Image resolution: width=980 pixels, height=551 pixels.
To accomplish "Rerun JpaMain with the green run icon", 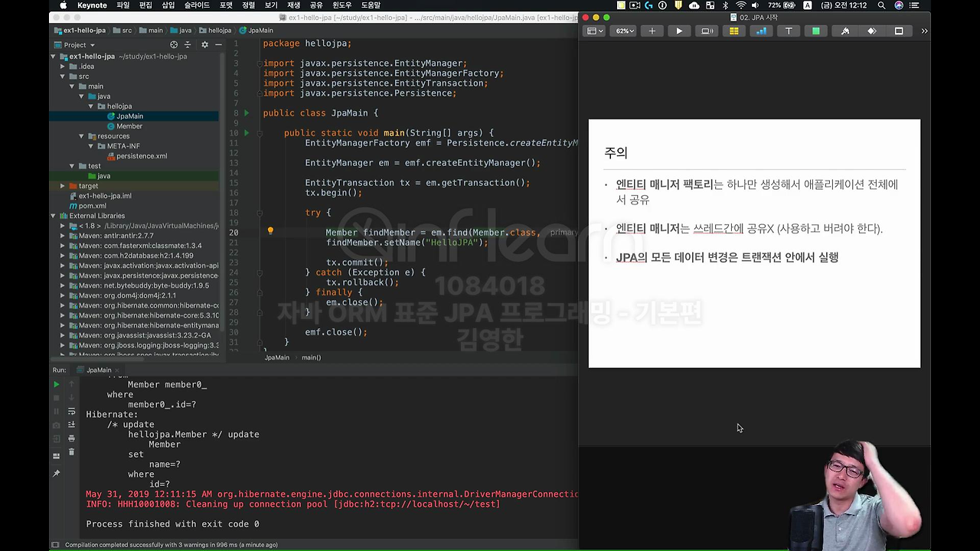I will click(56, 385).
